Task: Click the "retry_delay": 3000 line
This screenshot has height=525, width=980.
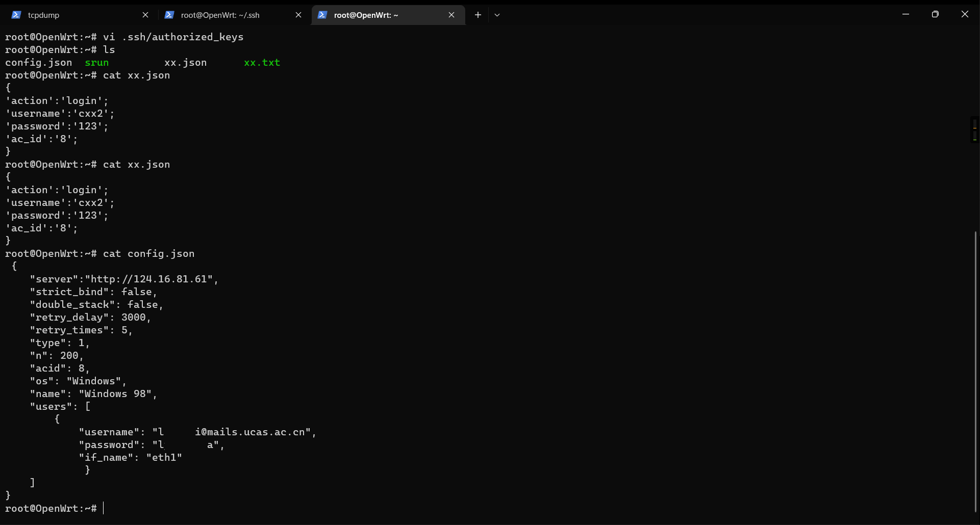Action: click(90, 317)
